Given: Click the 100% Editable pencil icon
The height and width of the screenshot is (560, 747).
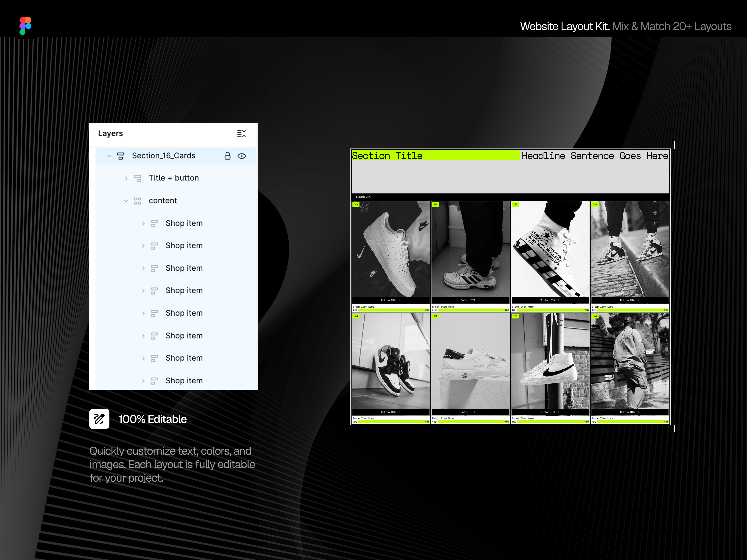Looking at the screenshot, I should pyautogui.click(x=99, y=419).
